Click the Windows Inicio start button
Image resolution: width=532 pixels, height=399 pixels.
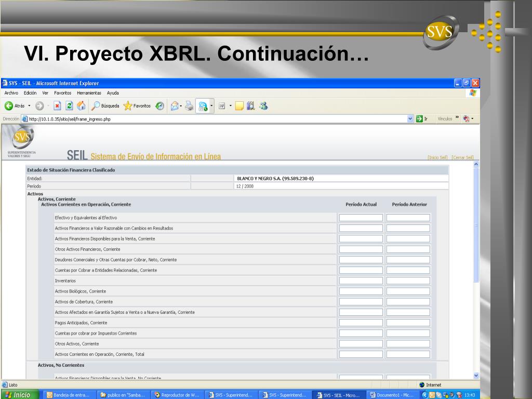pyautogui.click(x=19, y=395)
